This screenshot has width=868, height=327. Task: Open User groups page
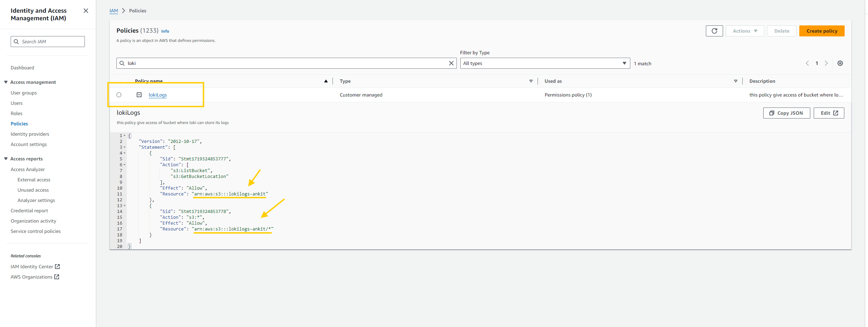(x=24, y=93)
